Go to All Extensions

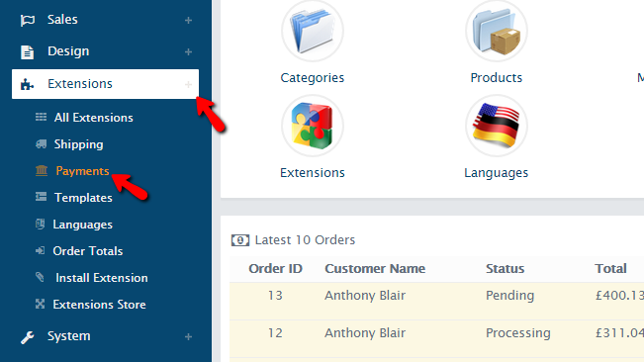coord(94,118)
